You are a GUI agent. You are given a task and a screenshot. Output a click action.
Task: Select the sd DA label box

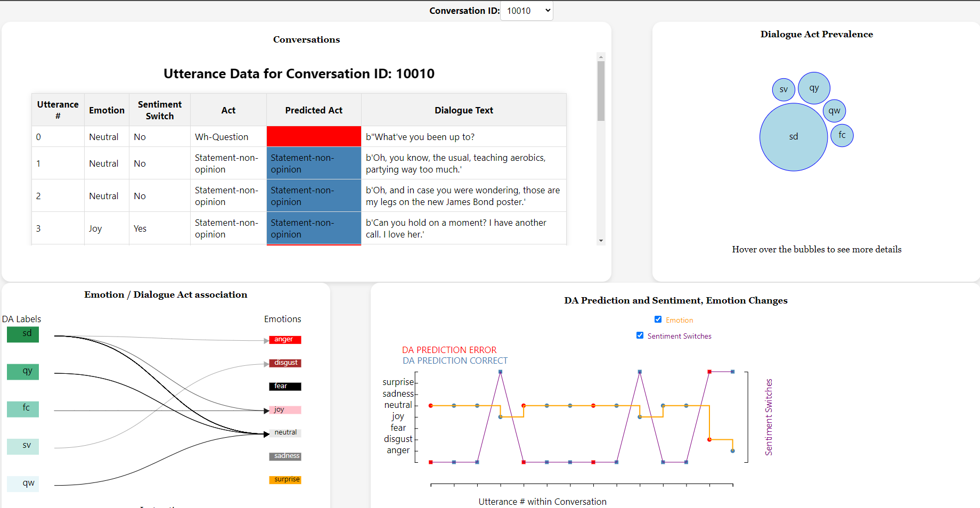23,334
